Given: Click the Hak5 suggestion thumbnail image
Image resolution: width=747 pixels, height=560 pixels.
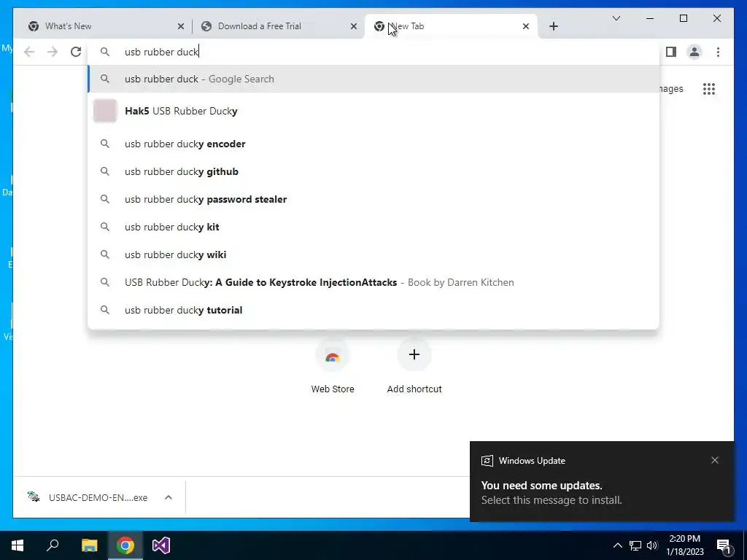Looking at the screenshot, I should coord(105,111).
